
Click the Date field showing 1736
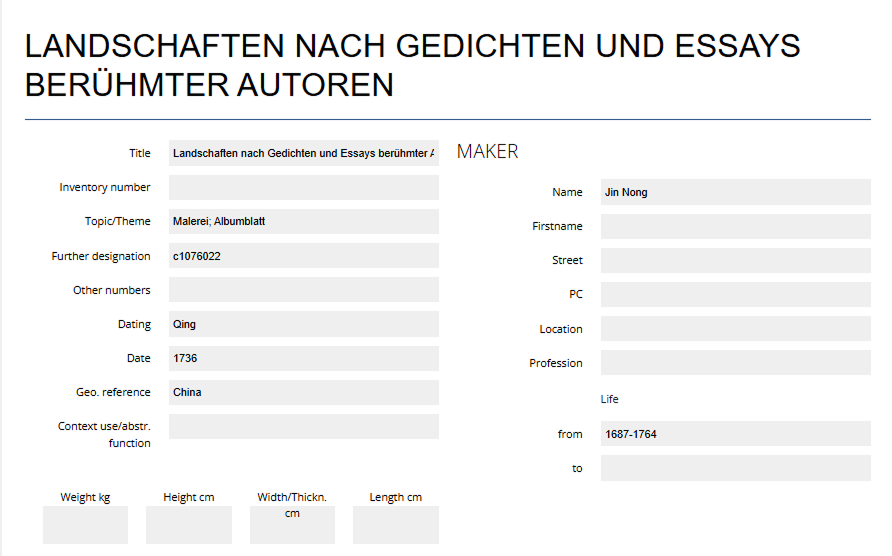pos(303,358)
